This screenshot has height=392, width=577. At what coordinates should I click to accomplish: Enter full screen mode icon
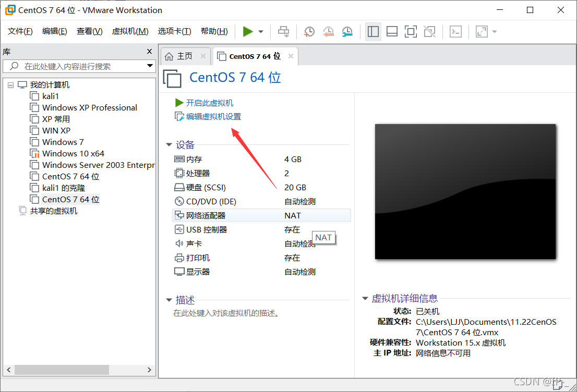coord(411,32)
